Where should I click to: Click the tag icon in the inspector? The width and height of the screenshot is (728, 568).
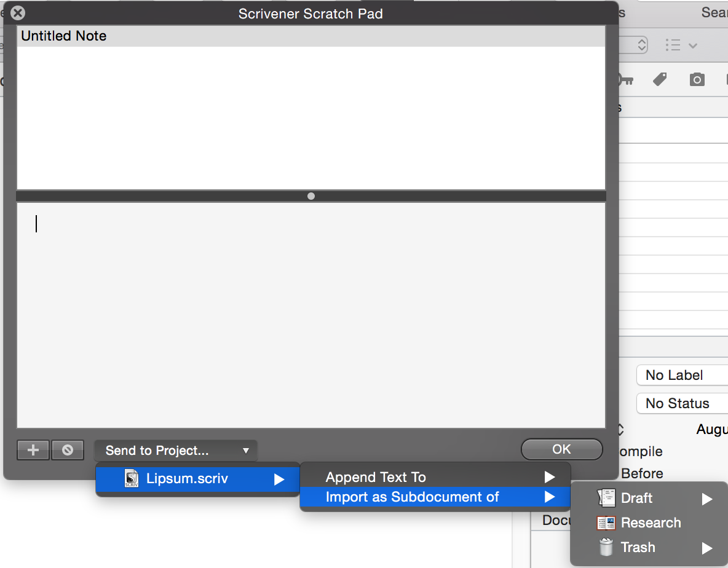[x=660, y=79]
